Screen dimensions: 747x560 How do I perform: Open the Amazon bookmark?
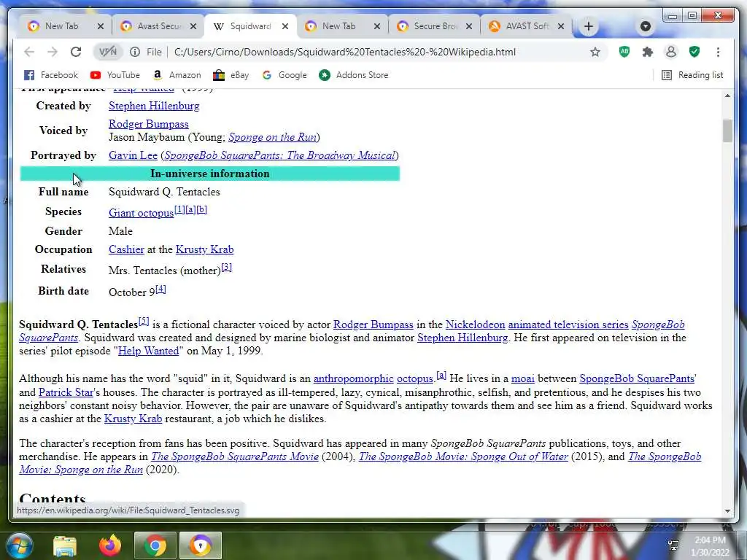tap(177, 75)
